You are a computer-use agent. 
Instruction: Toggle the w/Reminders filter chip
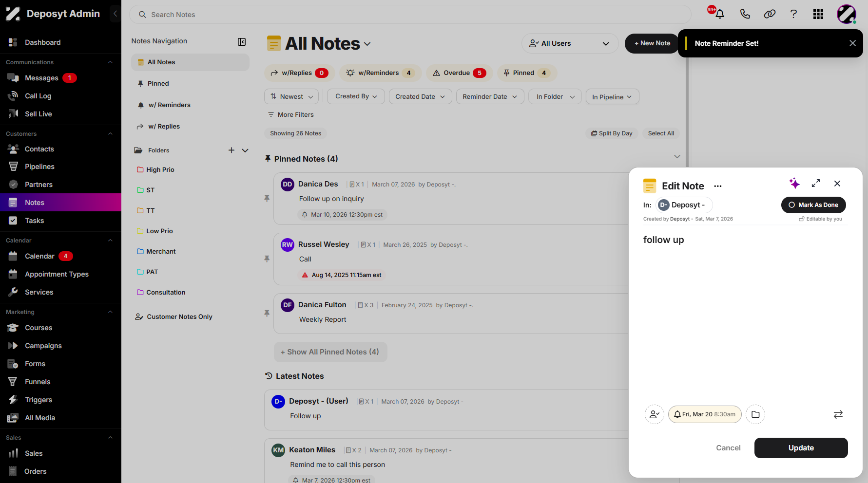click(382, 73)
